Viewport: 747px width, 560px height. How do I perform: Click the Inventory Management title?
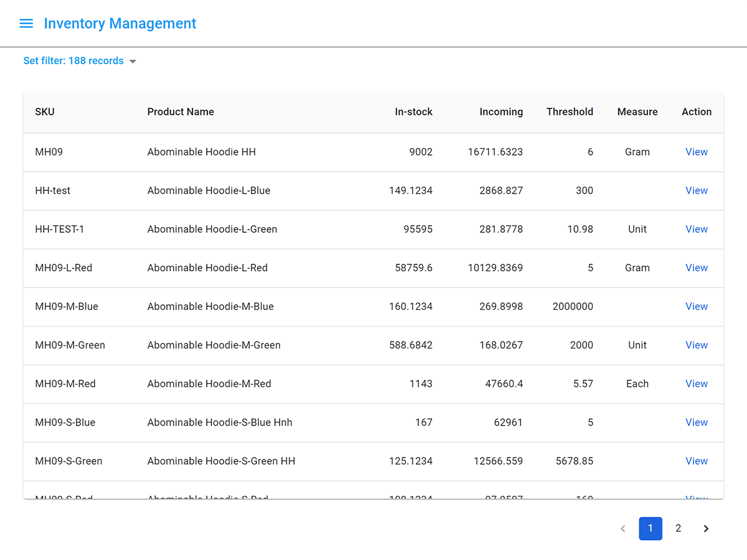click(x=120, y=24)
